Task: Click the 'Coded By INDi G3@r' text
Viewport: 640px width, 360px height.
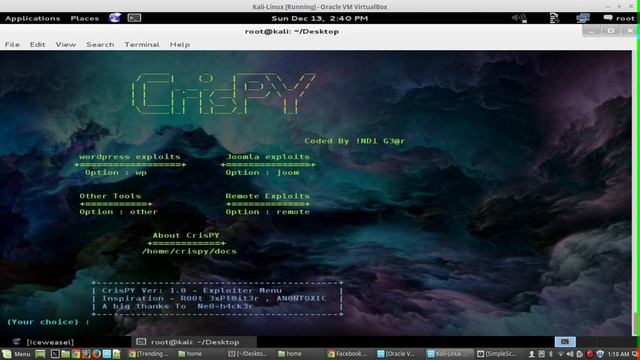Action: pos(355,141)
